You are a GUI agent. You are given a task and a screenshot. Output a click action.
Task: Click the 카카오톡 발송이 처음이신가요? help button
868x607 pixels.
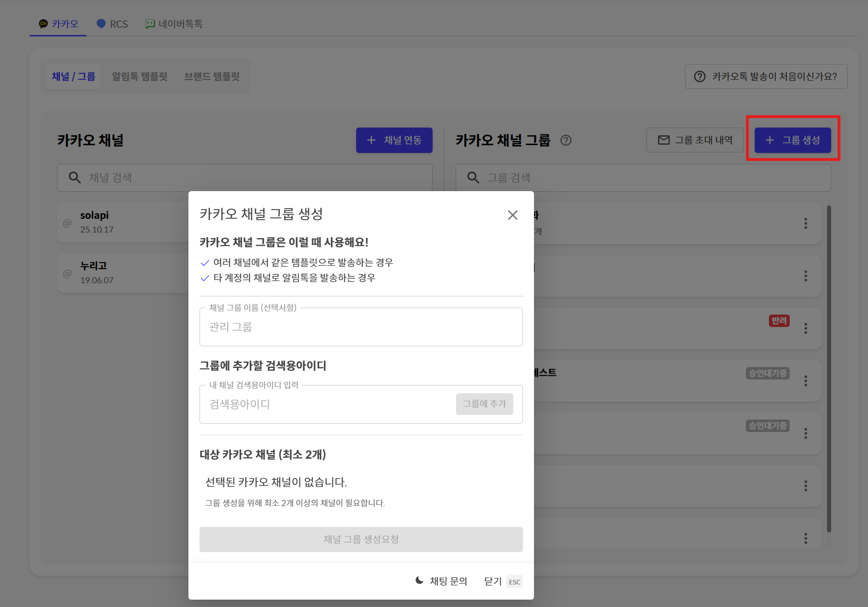[x=766, y=76]
